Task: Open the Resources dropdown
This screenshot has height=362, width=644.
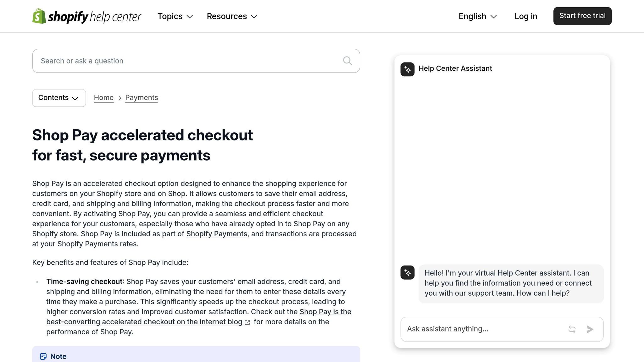Action: [x=232, y=16]
